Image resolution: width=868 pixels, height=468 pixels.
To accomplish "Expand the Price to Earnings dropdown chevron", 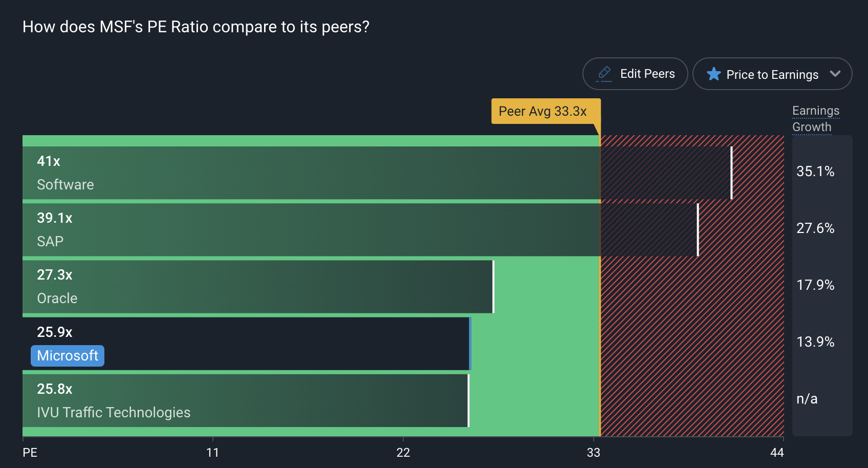I will [x=835, y=74].
